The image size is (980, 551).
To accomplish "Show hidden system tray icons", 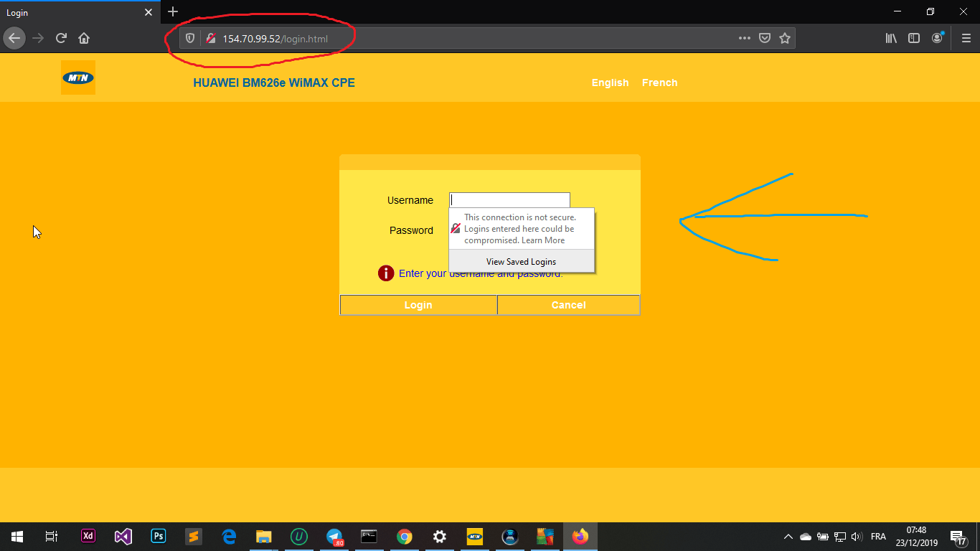I will pos(788,537).
